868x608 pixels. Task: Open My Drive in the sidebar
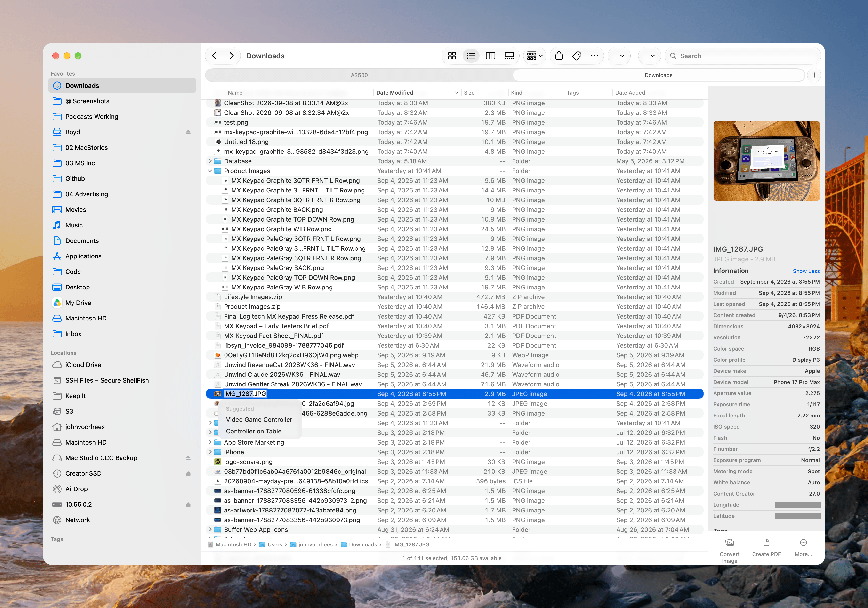(x=122, y=303)
